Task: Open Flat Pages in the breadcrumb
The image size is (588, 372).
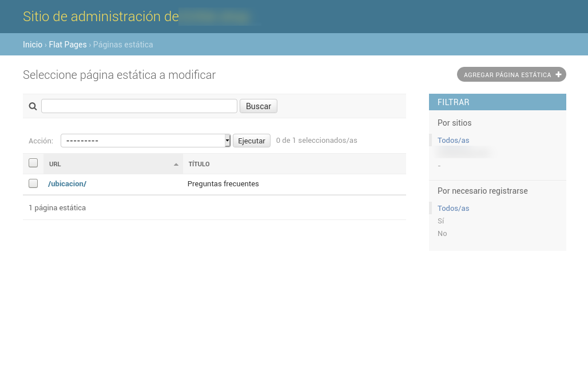Action: tap(67, 45)
